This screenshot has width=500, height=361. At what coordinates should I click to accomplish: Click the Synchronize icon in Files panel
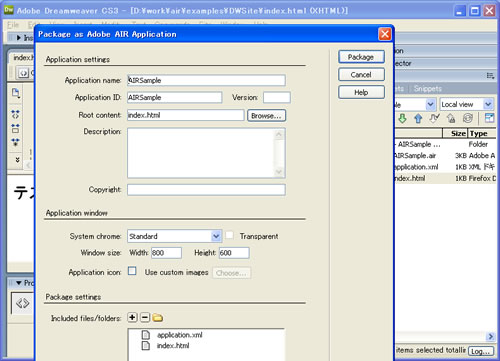[468, 118]
